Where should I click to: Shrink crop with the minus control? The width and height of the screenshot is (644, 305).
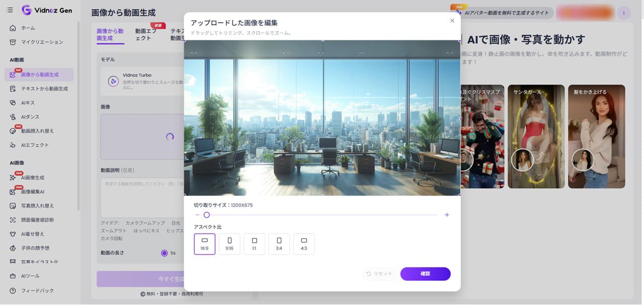tap(197, 214)
